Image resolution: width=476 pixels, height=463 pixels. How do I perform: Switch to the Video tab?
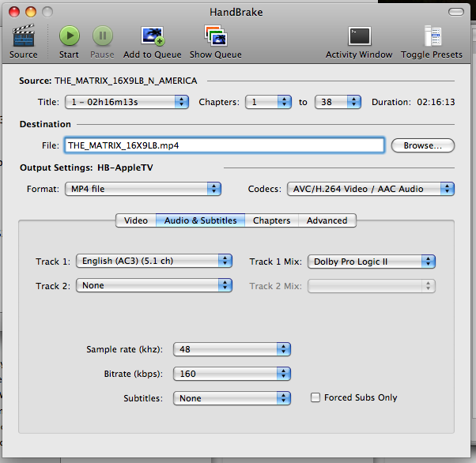tap(136, 220)
